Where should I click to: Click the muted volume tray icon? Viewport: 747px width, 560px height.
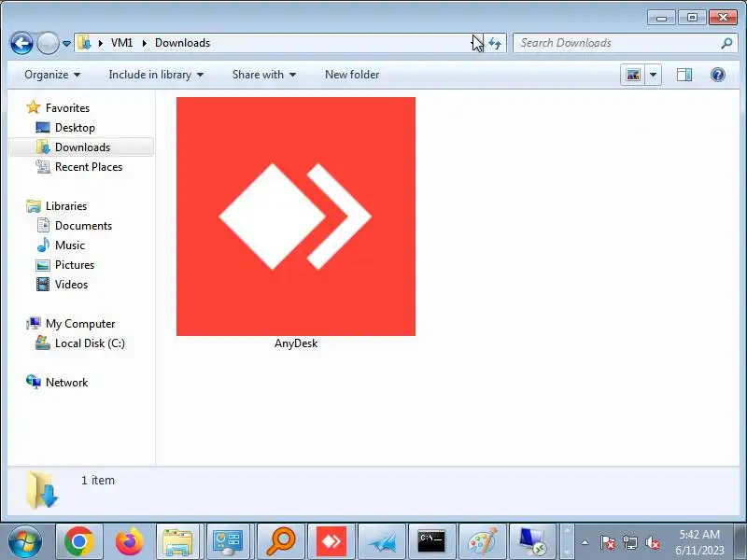point(652,542)
